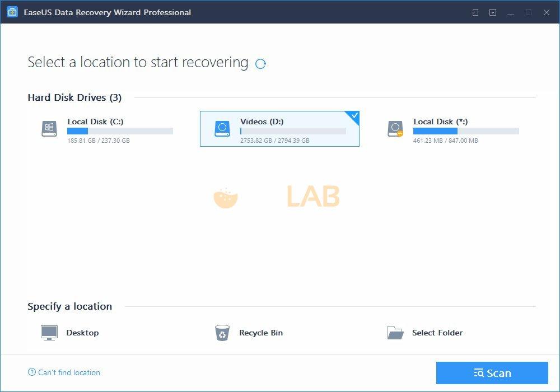Start scanning with the Scan button
The image size is (560, 392).
[x=492, y=373]
